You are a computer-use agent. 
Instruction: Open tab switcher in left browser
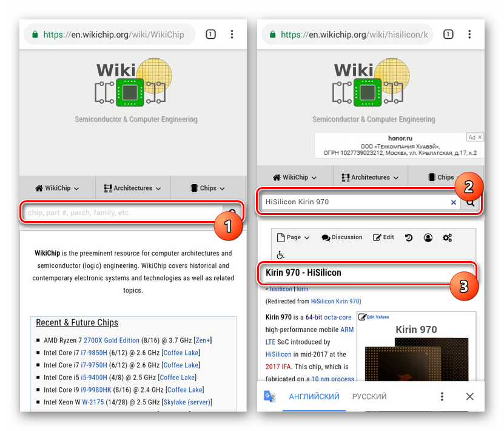(x=210, y=34)
